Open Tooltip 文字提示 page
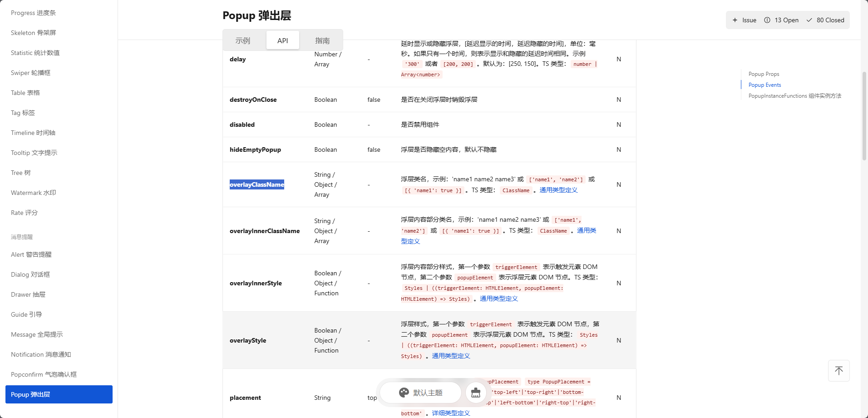 tap(59, 153)
